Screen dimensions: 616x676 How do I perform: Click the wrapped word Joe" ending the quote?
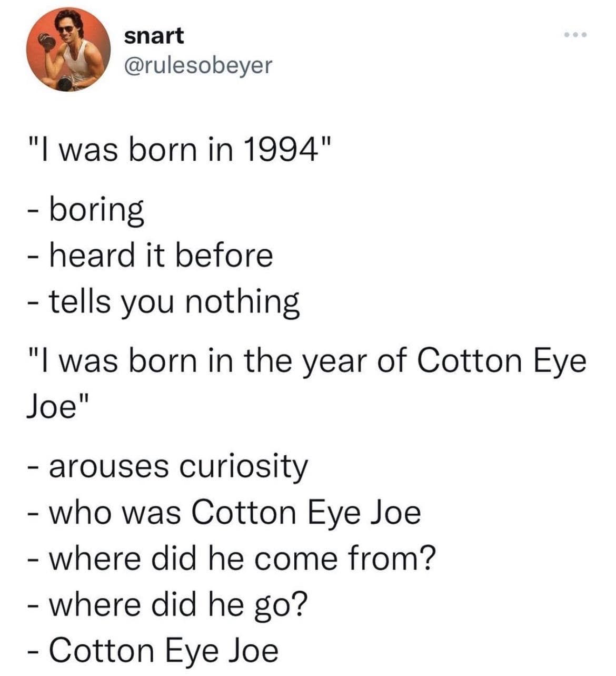tap(54, 407)
